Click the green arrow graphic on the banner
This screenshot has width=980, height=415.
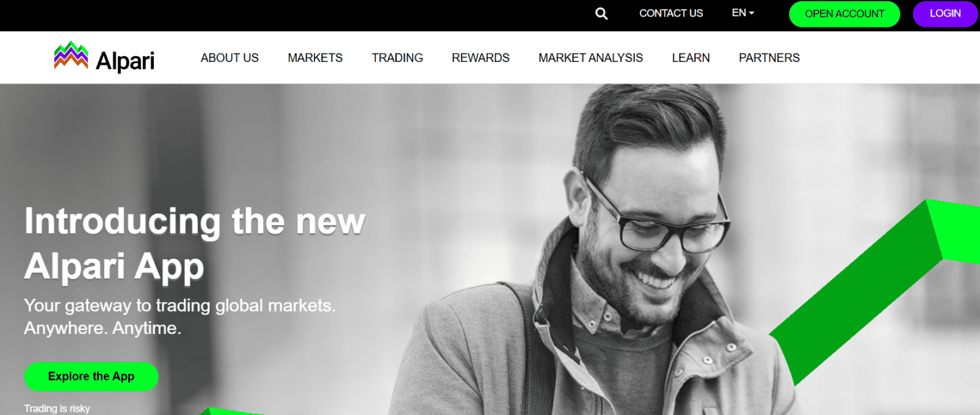pyautogui.click(x=874, y=294)
